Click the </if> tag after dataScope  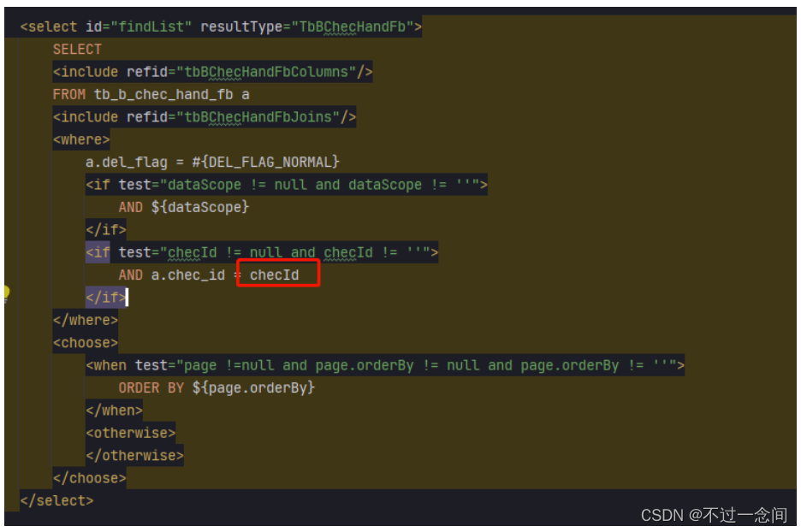[x=106, y=230]
